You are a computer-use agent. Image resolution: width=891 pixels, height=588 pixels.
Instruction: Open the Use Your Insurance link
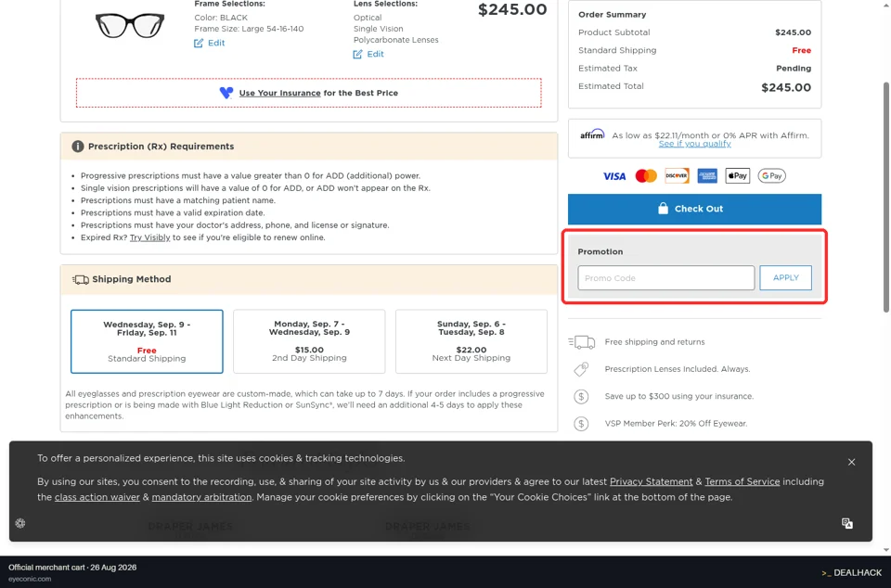(x=279, y=93)
